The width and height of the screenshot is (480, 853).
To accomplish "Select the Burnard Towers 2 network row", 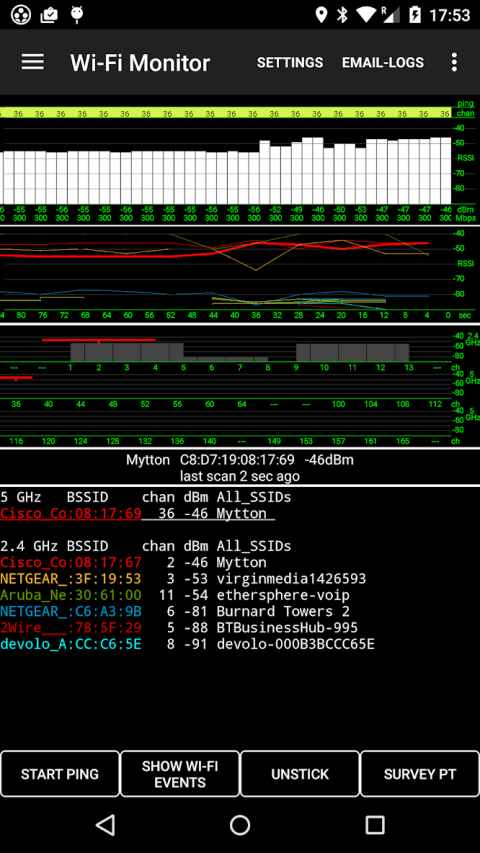I will tap(175, 611).
